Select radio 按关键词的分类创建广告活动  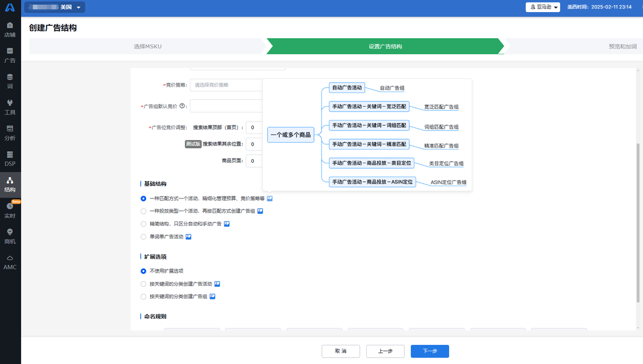[144, 284]
